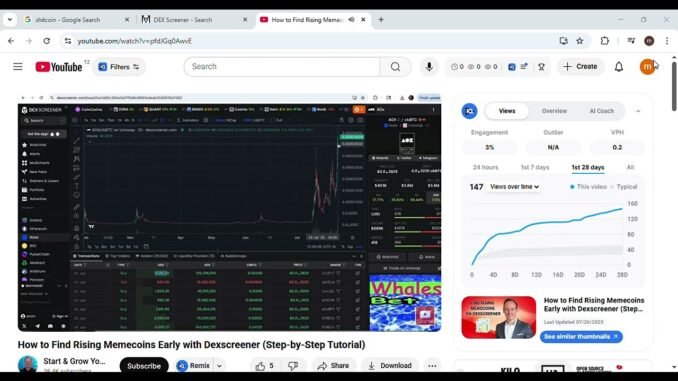The width and height of the screenshot is (678, 381).
Task: Click the vidIQ icon beside search stats
Action: [512, 67]
